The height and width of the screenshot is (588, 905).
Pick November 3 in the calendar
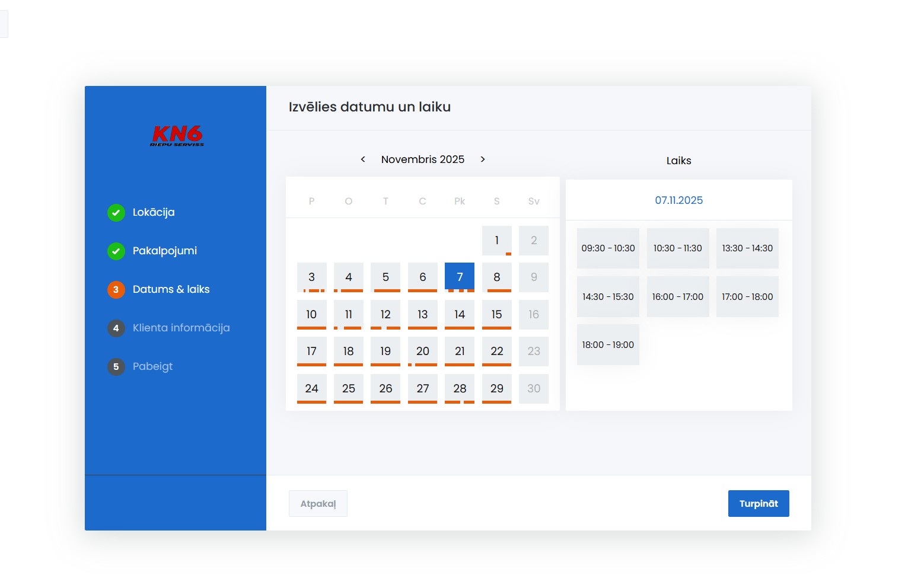point(312,277)
